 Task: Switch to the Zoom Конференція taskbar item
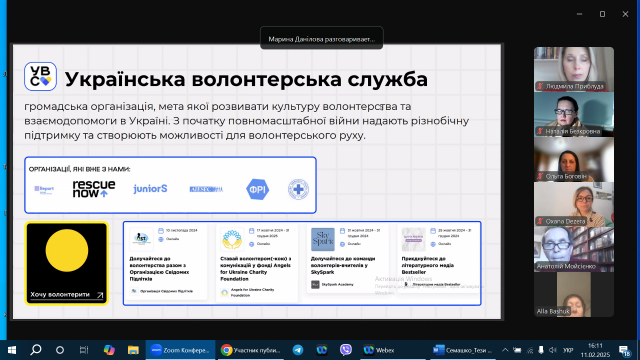(x=180, y=350)
